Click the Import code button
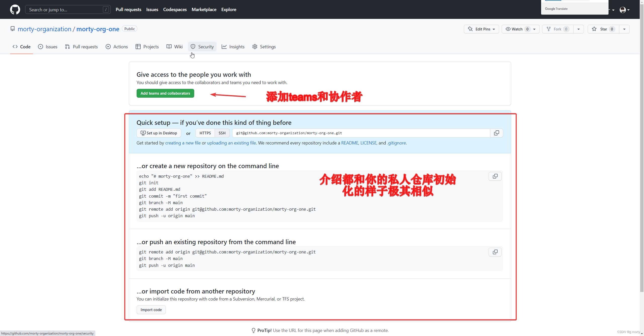Viewport: 644px width, 336px height. pos(151,310)
